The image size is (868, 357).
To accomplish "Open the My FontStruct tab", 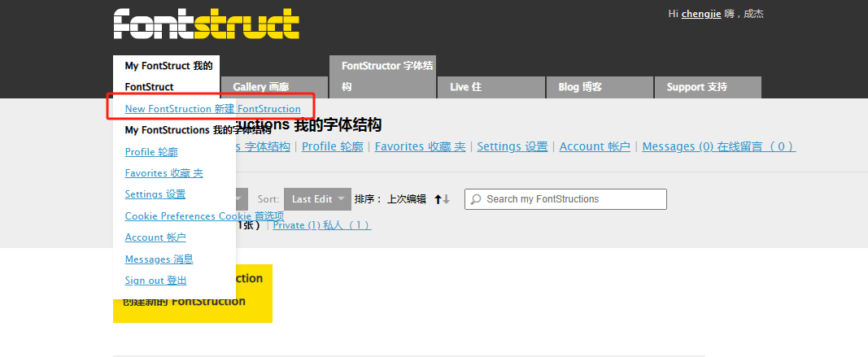I will (167, 76).
